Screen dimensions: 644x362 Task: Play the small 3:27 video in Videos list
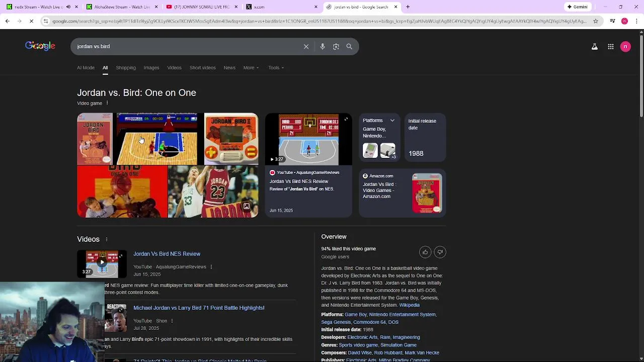pos(102,264)
